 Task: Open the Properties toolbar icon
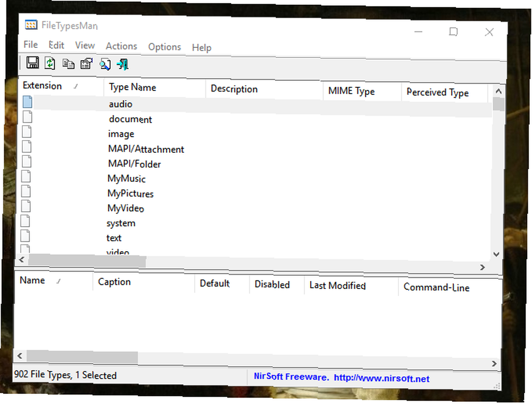pos(87,63)
